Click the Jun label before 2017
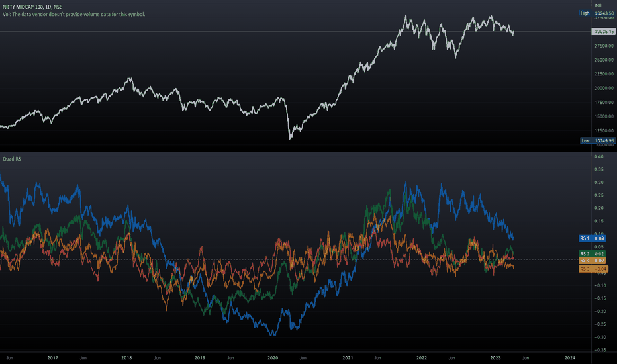The image size is (617, 364). tap(9, 358)
